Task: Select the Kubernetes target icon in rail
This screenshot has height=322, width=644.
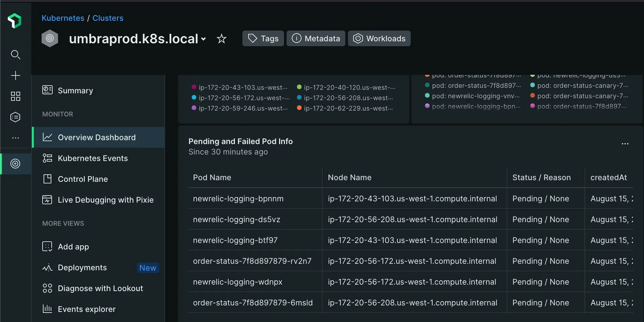Action: (x=15, y=164)
